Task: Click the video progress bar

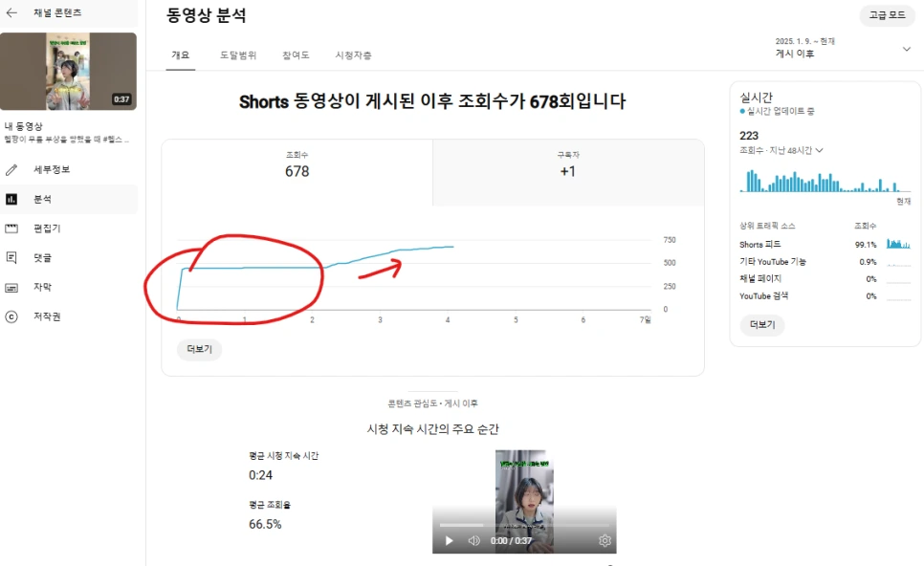Action: tap(524, 525)
